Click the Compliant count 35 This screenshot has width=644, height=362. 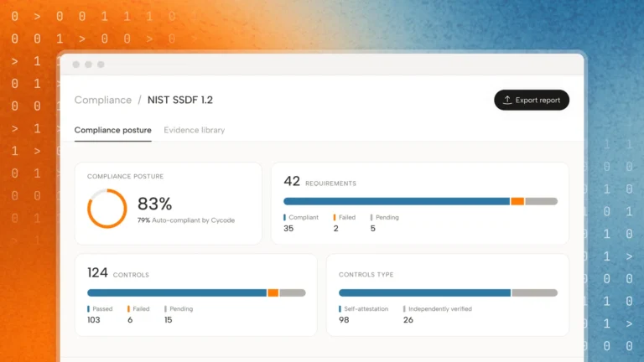(x=288, y=229)
